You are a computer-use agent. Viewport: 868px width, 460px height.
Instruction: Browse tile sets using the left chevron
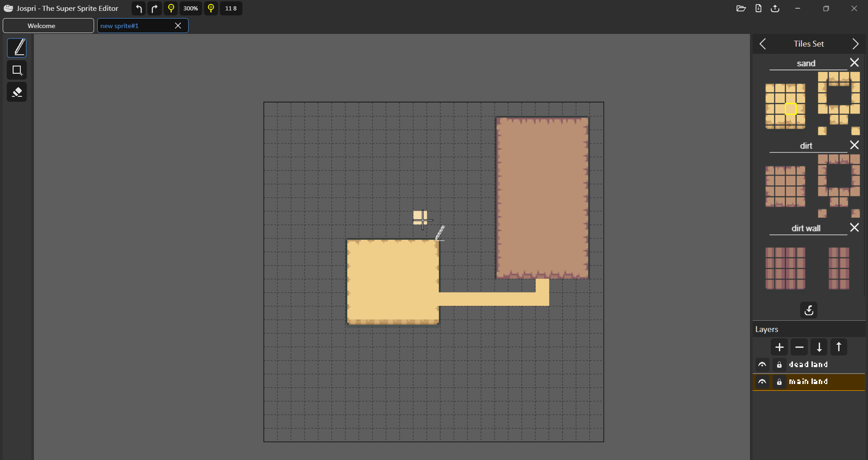(763, 44)
